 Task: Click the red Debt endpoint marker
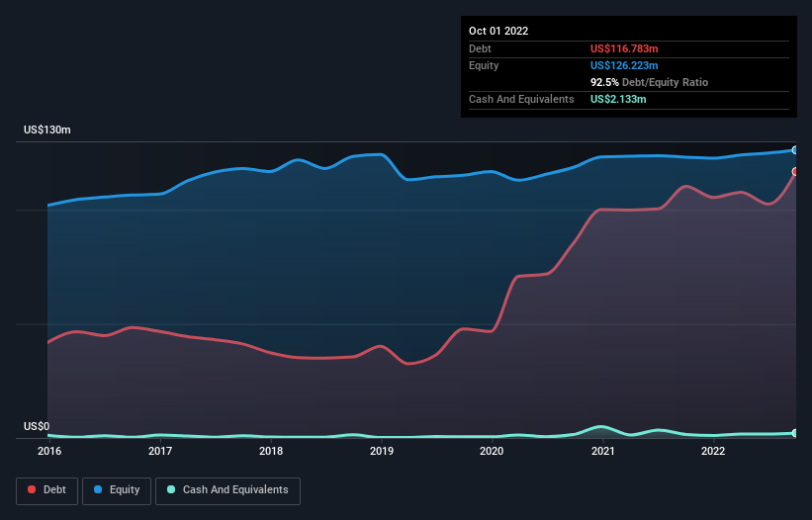pyautogui.click(x=795, y=171)
